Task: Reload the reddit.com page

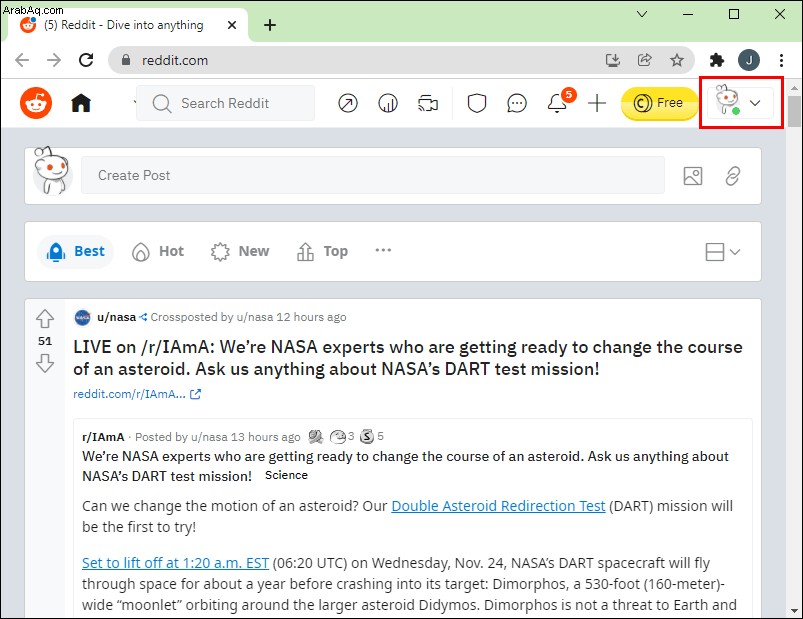Action: click(86, 60)
